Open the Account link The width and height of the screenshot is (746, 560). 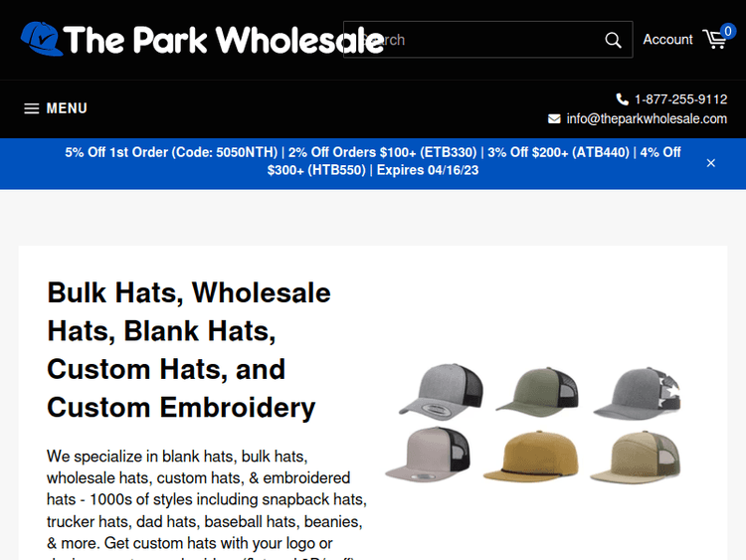(x=667, y=40)
